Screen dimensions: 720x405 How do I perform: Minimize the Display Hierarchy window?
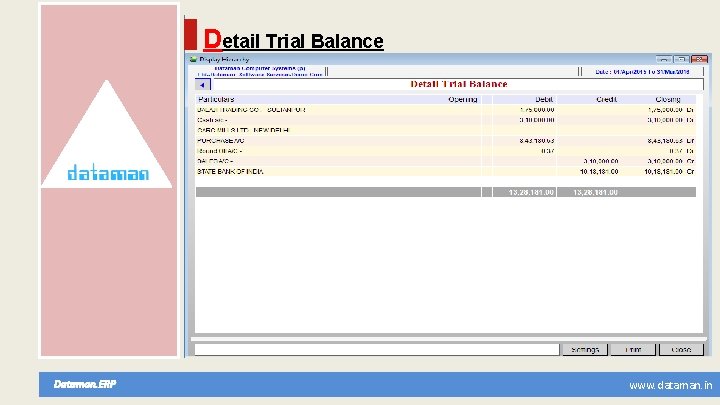664,59
